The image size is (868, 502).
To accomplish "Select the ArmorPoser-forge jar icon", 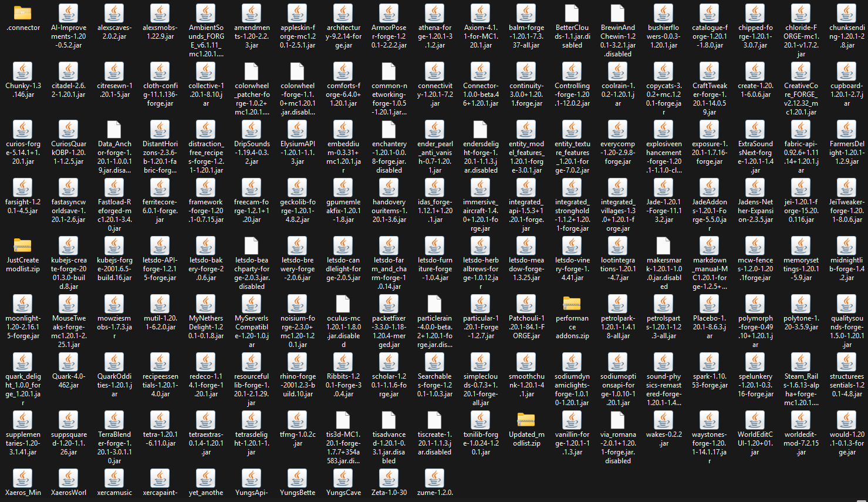I will (389, 13).
